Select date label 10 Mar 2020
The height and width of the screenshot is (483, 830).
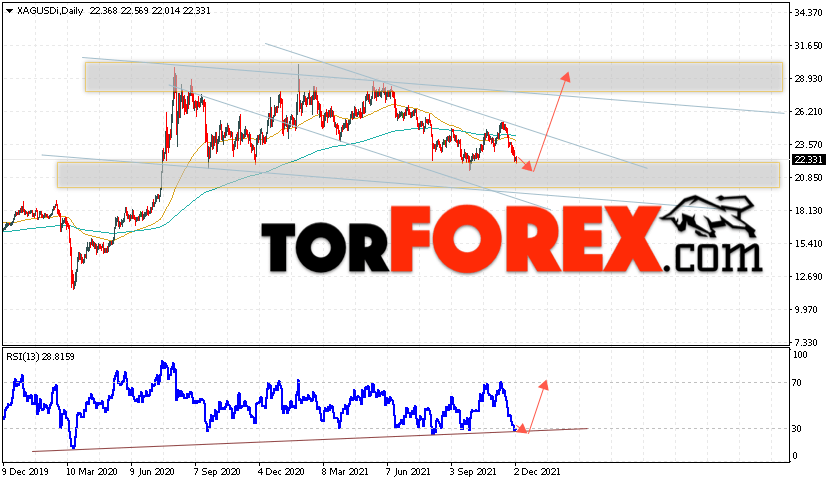pos(92,471)
